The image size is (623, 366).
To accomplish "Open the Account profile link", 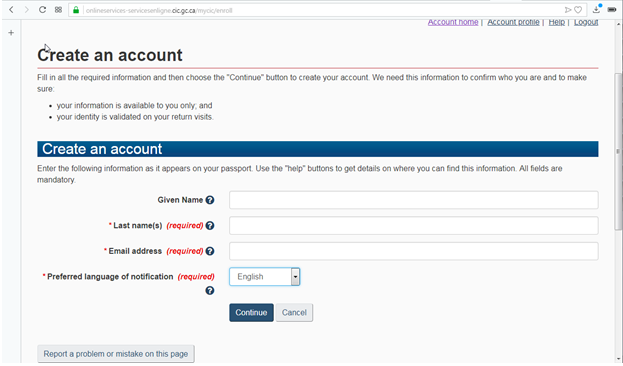I will click(x=513, y=22).
